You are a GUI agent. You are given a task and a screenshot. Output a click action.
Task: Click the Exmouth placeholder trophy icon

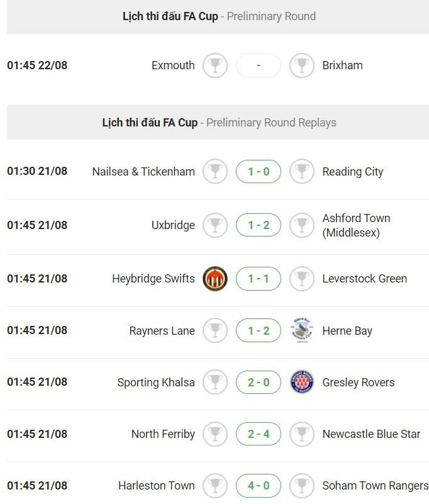click(x=215, y=65)
